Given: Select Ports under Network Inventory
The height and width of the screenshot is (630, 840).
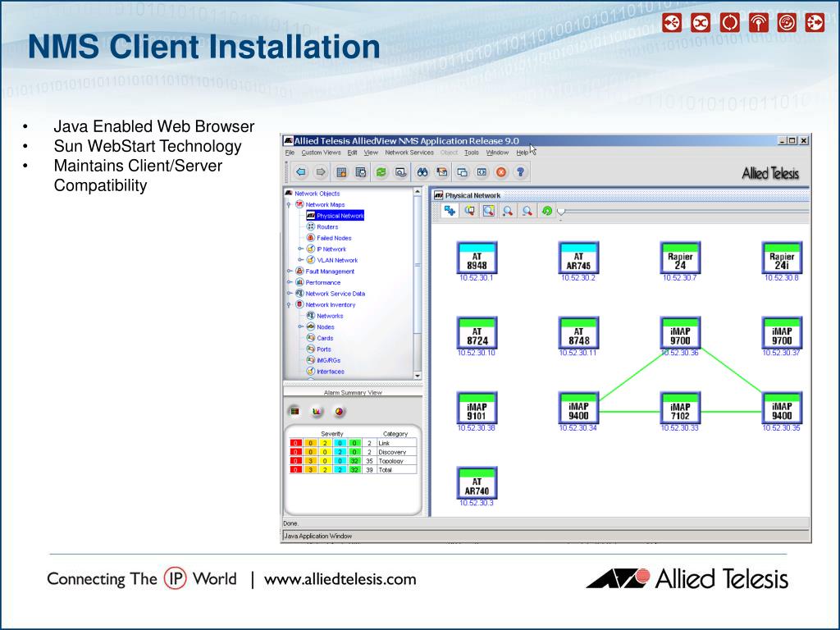Looking at the screenshot, I should tap(323, 349).
